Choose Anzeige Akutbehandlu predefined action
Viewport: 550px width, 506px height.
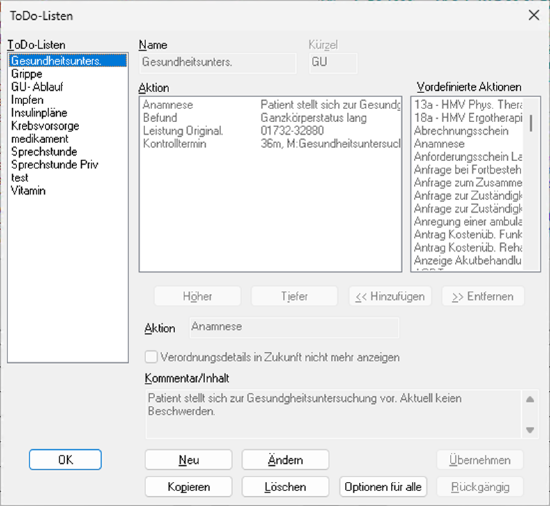coord(468,260)
